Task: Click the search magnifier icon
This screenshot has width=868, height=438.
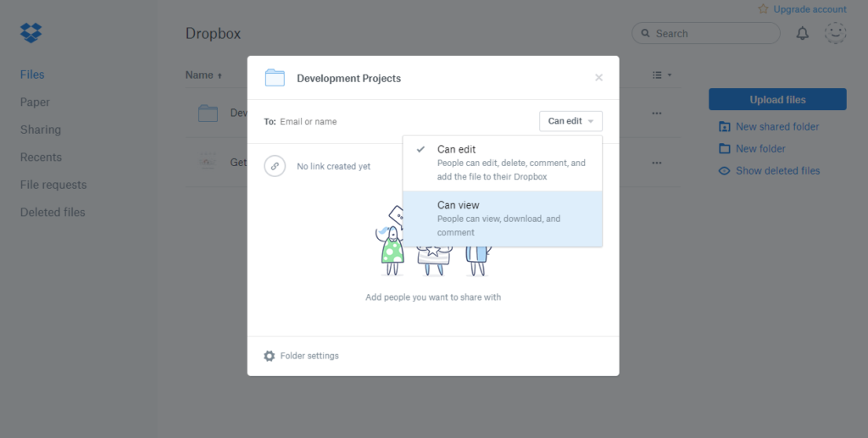Action: [x=645, y=33]
